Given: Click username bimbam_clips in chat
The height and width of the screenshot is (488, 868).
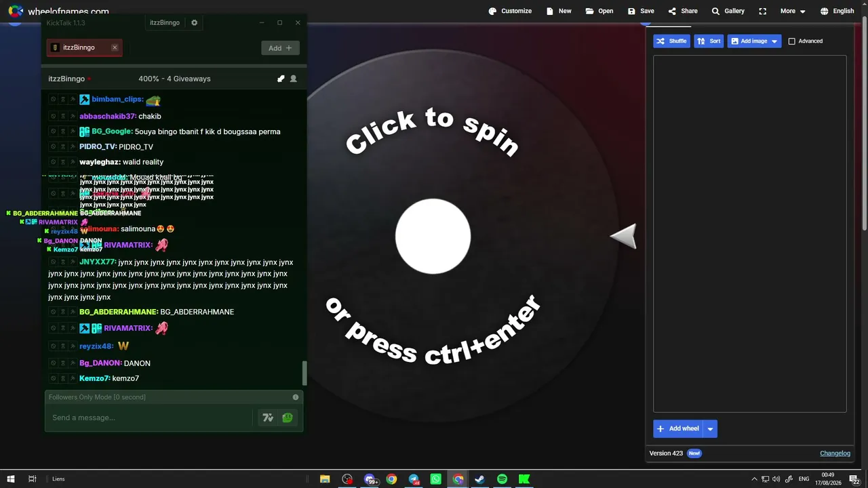Looking at the screenshot, I should [x=117, y=99].
